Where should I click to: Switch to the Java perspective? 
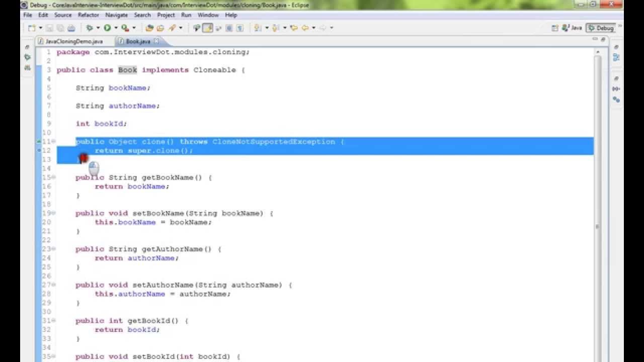573,28
